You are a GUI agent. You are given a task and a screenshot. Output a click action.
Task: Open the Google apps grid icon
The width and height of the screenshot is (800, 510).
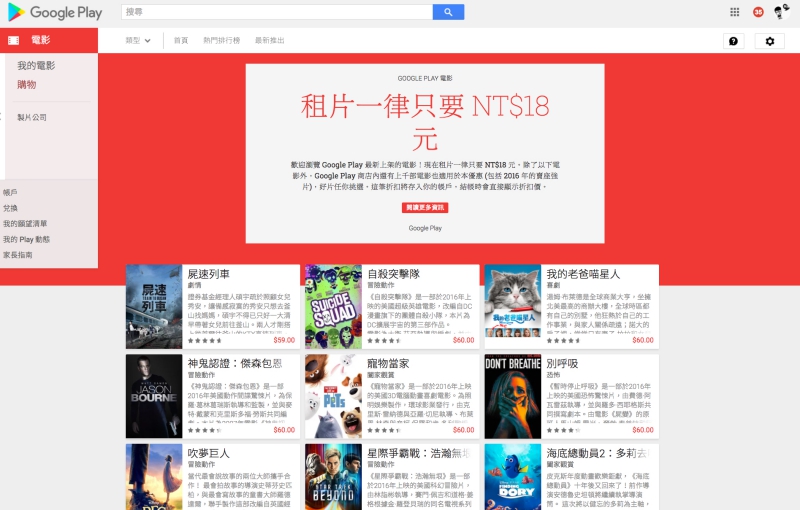tap(734, 12)
